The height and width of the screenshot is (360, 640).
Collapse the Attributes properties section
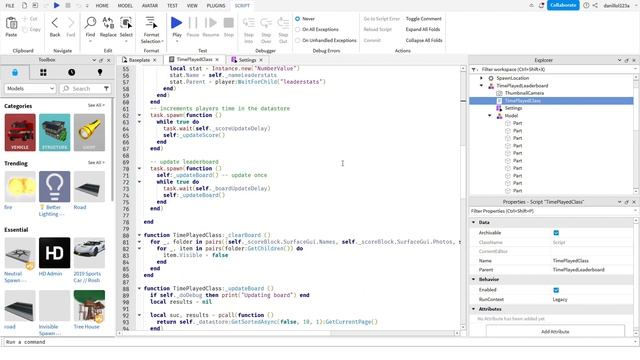click(x=474, y=309)
